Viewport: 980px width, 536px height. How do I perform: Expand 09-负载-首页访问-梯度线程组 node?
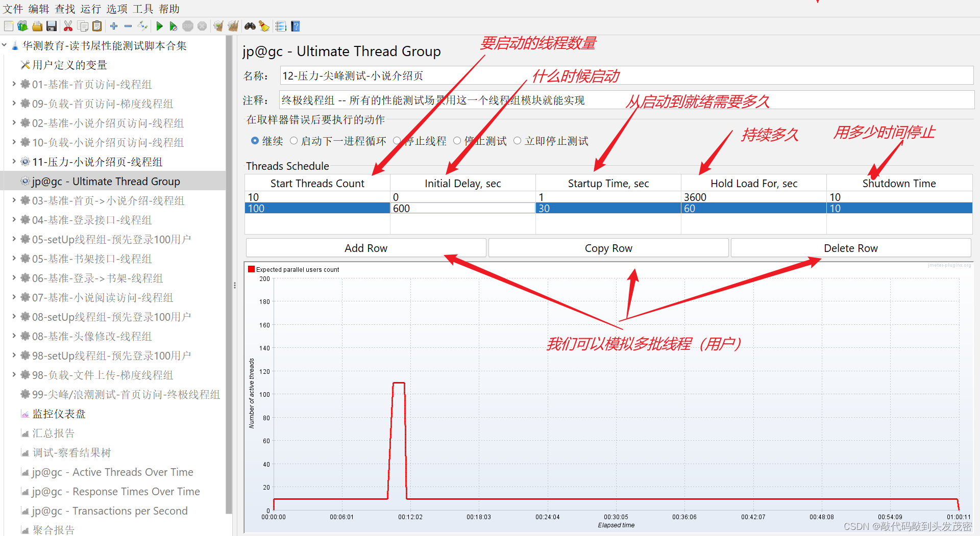(14, 104)
